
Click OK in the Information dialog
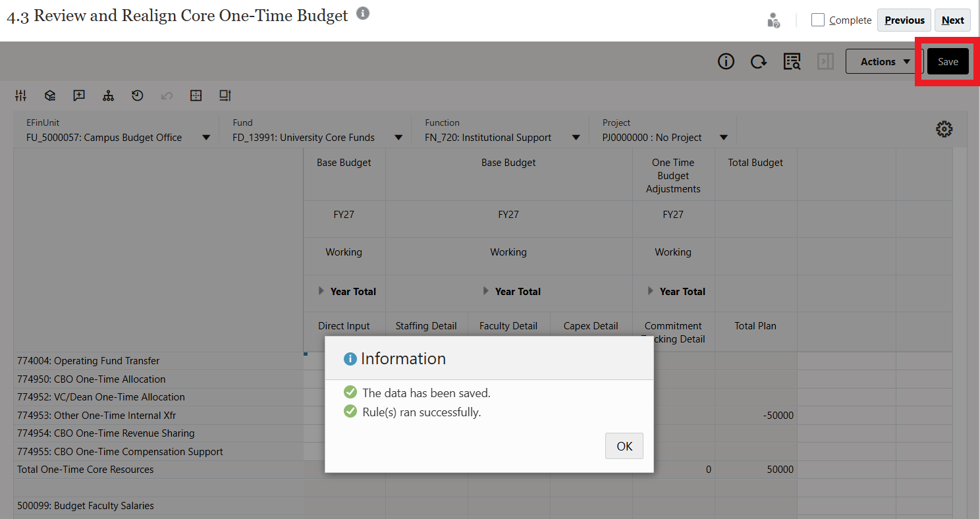coord(624,446)
